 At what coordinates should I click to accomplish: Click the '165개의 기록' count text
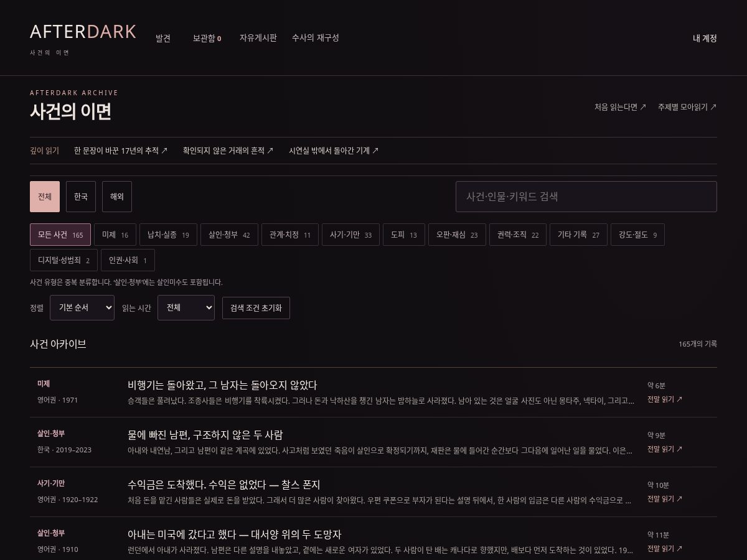pos(698,344)
